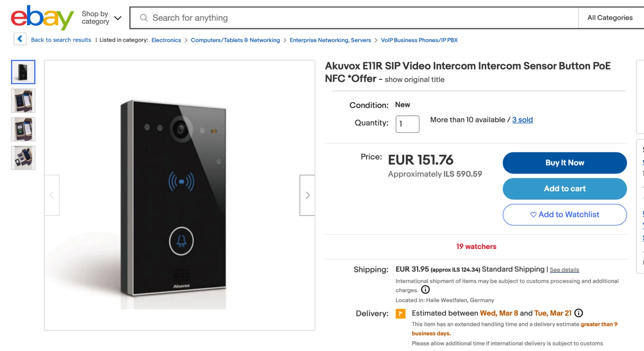Open the All Categories dropdown
Screen dimensions: 644x351
(x=610, y=18)
